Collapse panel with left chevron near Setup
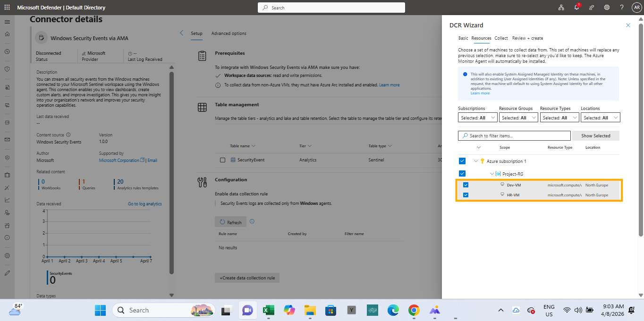This screenshot has width=644, height=321. tap(181, 33)
